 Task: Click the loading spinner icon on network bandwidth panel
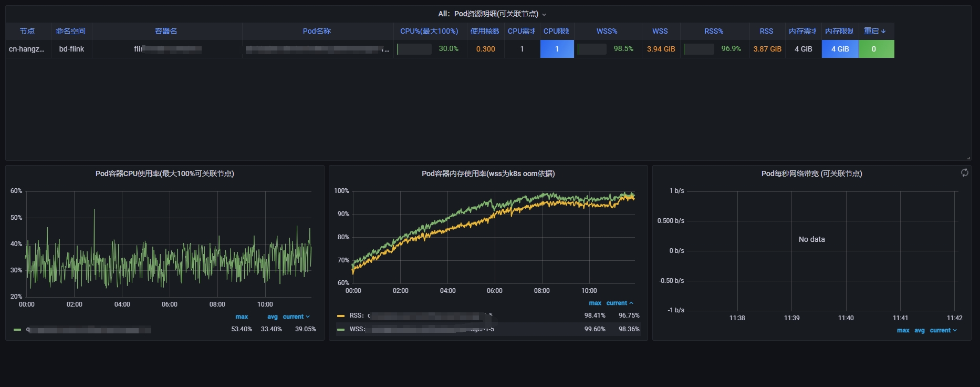pyautogui.click(x=964, y=172)
